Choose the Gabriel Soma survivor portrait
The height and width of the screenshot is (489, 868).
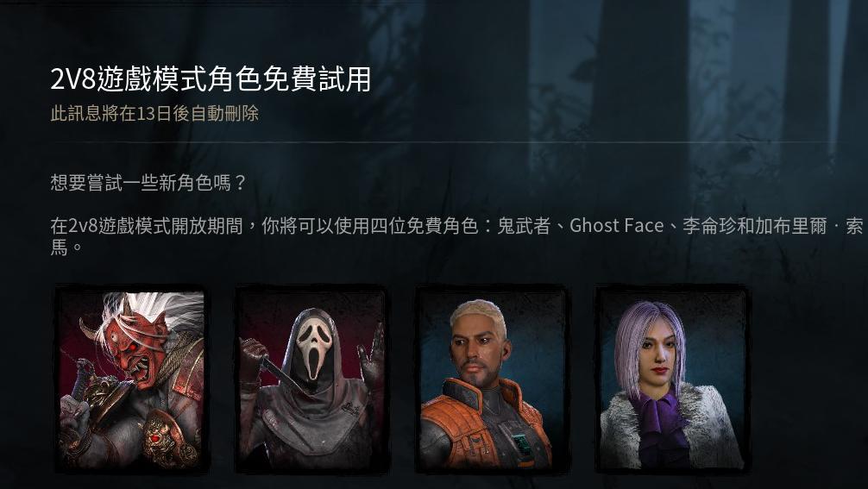(492, 379)
